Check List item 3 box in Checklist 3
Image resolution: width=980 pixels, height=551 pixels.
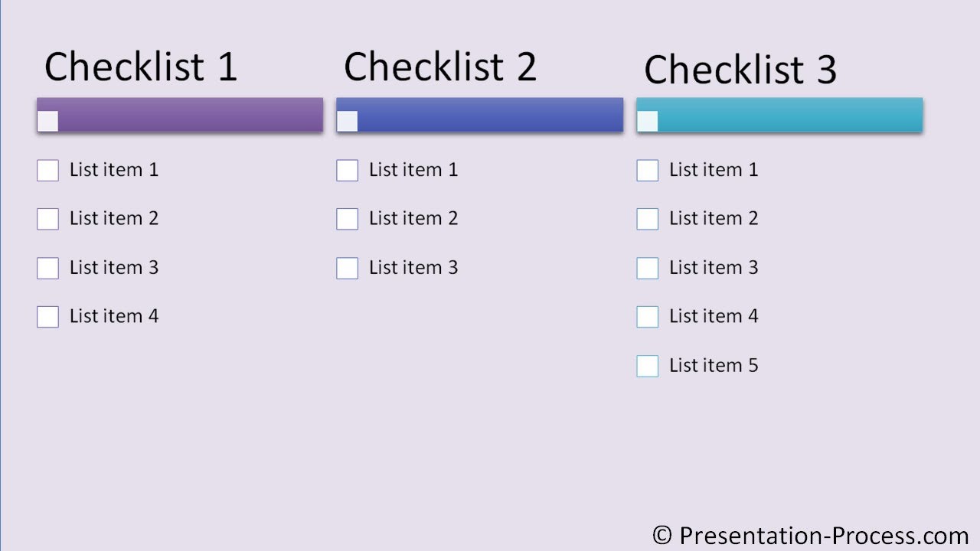(x=647, y=269)
